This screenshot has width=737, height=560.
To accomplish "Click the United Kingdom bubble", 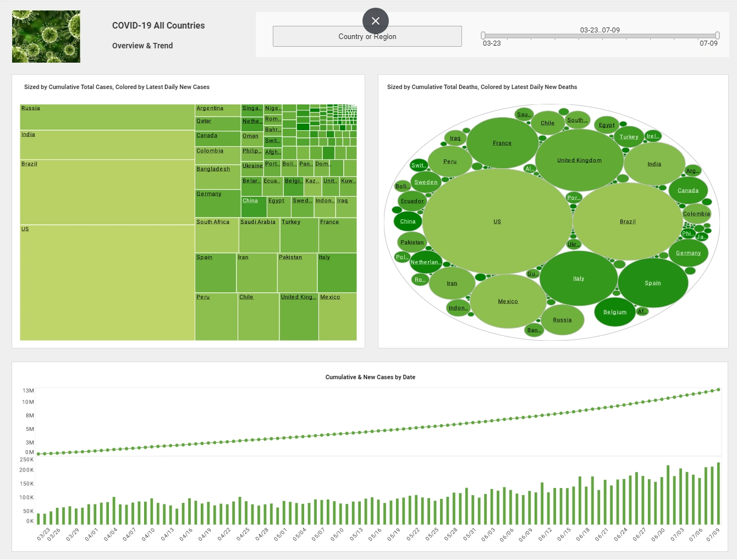I will pyautogui.click(x=580, y=160).
